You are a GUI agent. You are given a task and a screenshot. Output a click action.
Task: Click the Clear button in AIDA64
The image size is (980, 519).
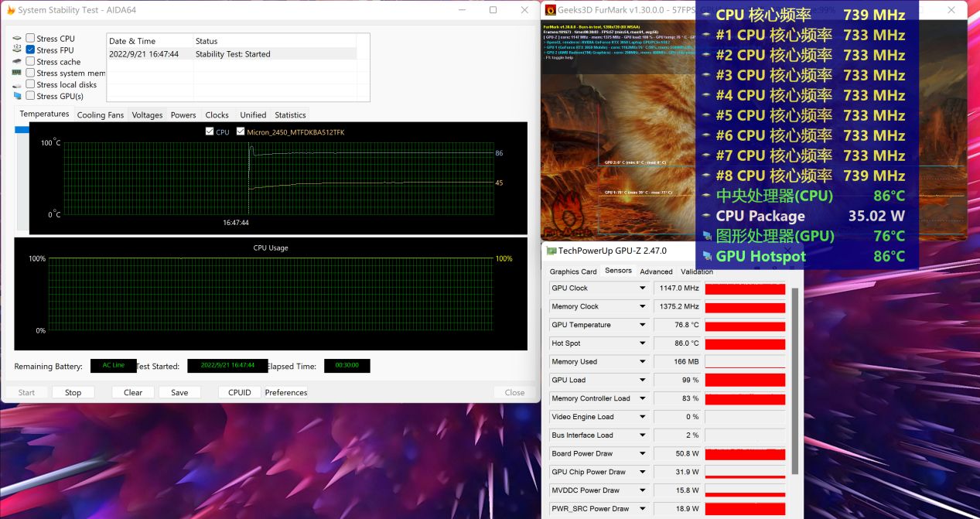133,392
